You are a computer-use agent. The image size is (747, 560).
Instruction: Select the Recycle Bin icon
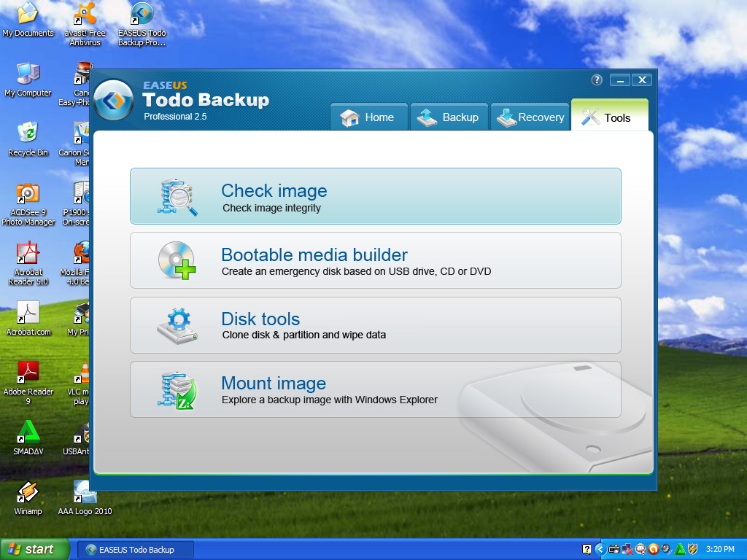point(28,139)
